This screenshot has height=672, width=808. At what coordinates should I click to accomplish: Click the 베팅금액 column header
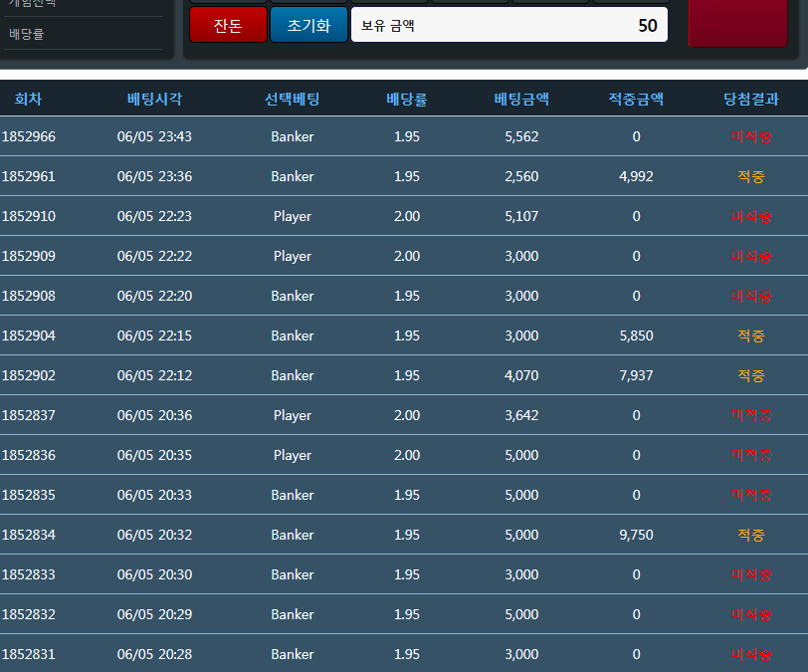point(521,99)
